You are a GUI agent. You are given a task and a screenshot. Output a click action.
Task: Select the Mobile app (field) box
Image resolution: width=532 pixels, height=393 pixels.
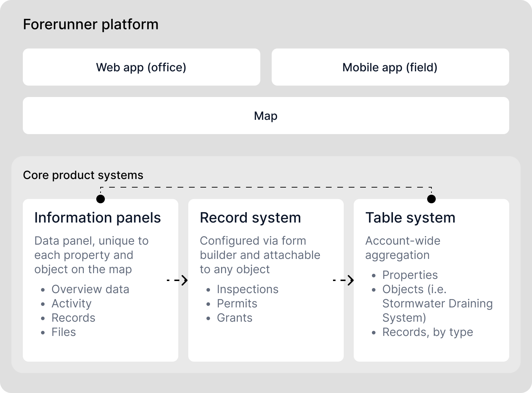[x=390, y=67]
